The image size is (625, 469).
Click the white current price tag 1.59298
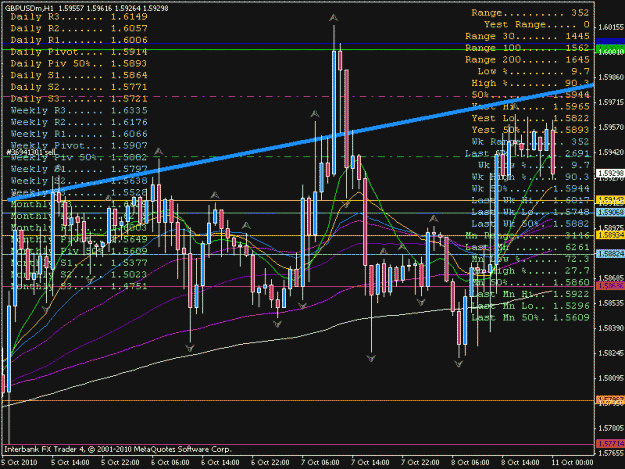pos(610,173)
